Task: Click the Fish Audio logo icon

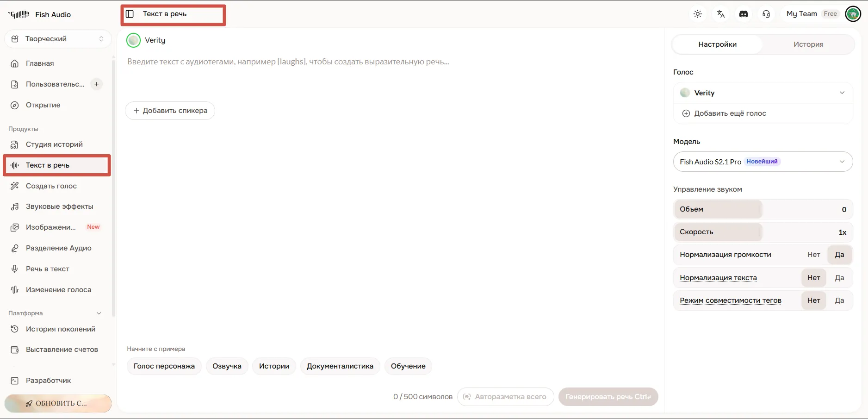Action: pyautogui.click(x=19, y=14)
